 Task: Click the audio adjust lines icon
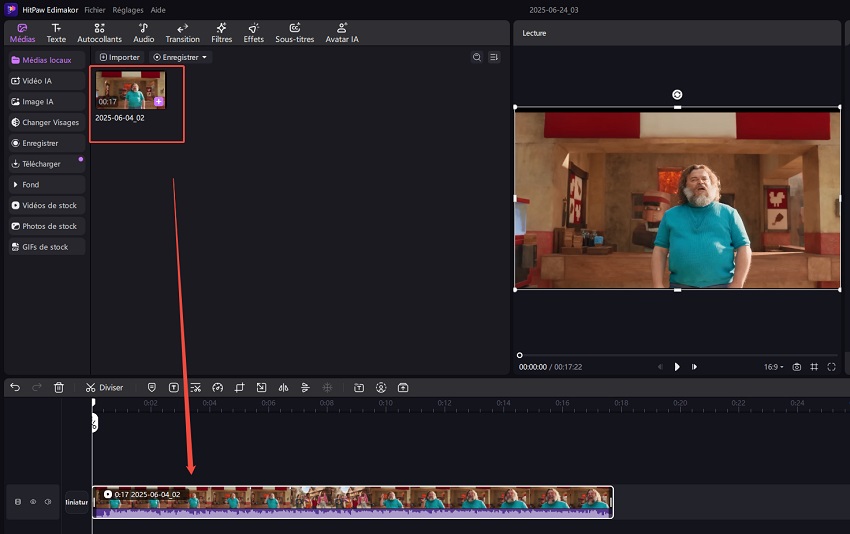pyautogui.click(x=305, y=388)
